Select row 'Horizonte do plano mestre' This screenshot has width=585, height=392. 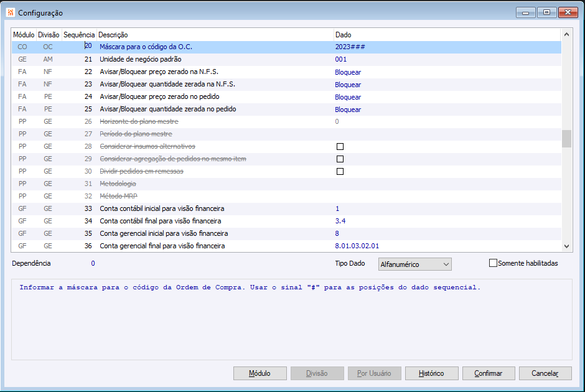286,121
